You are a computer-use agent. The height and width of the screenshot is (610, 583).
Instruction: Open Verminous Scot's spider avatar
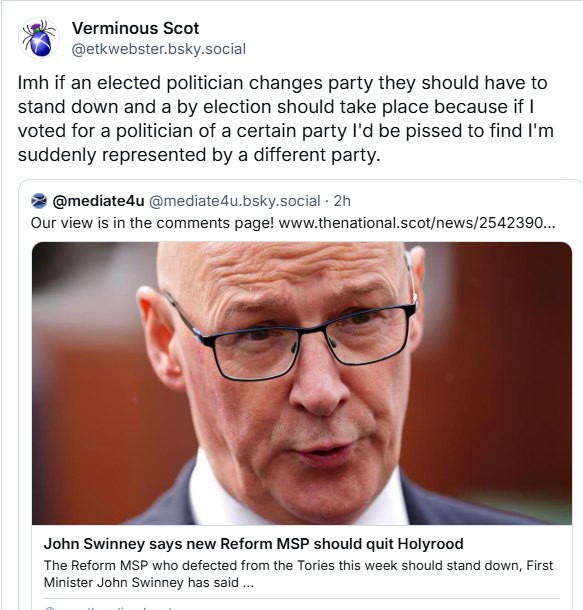pyautogui.click(x=39, y=39)
